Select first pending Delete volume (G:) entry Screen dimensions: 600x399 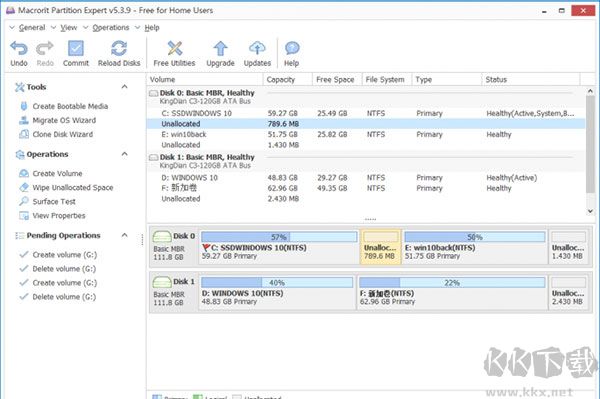(58, 269)
